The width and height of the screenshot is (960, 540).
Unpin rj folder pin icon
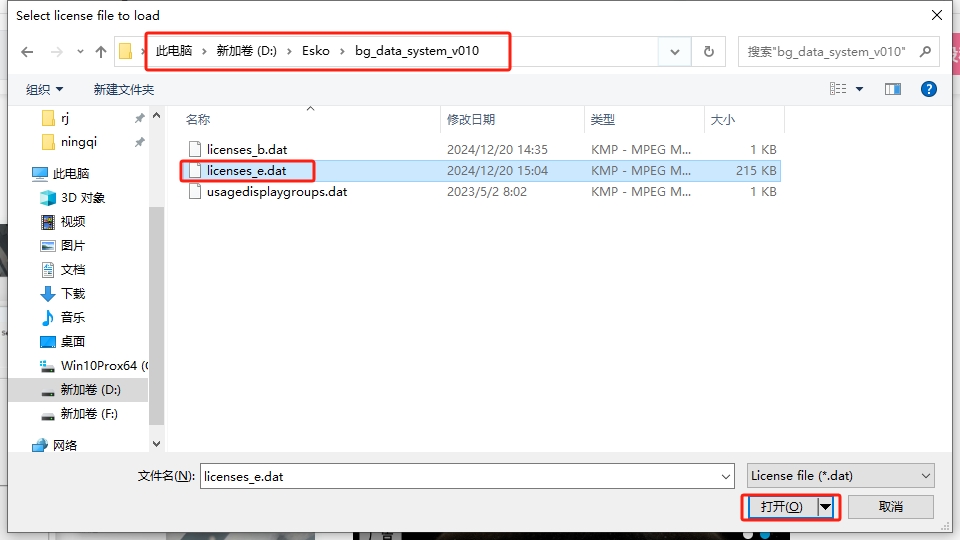click(x=140, y=118)
